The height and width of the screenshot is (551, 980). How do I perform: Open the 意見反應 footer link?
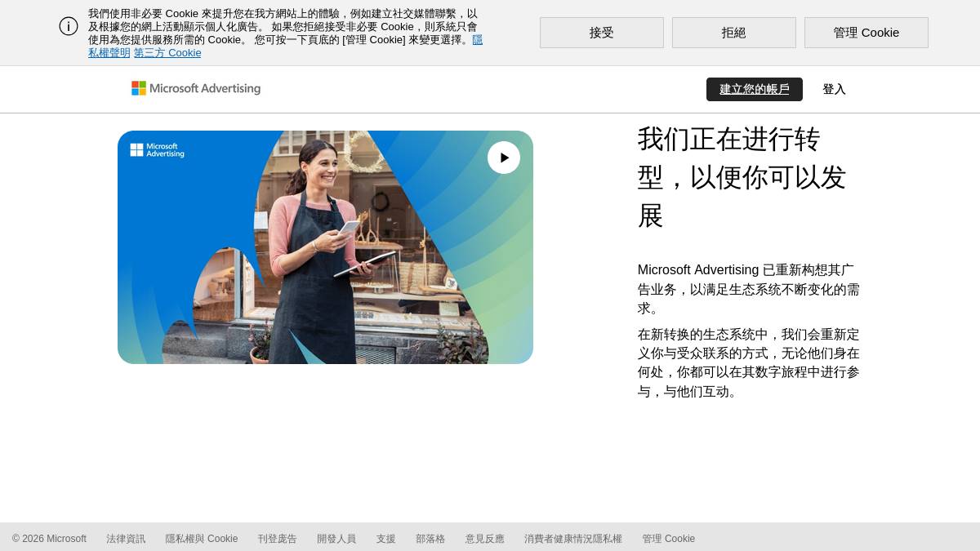tap(485, 539)
